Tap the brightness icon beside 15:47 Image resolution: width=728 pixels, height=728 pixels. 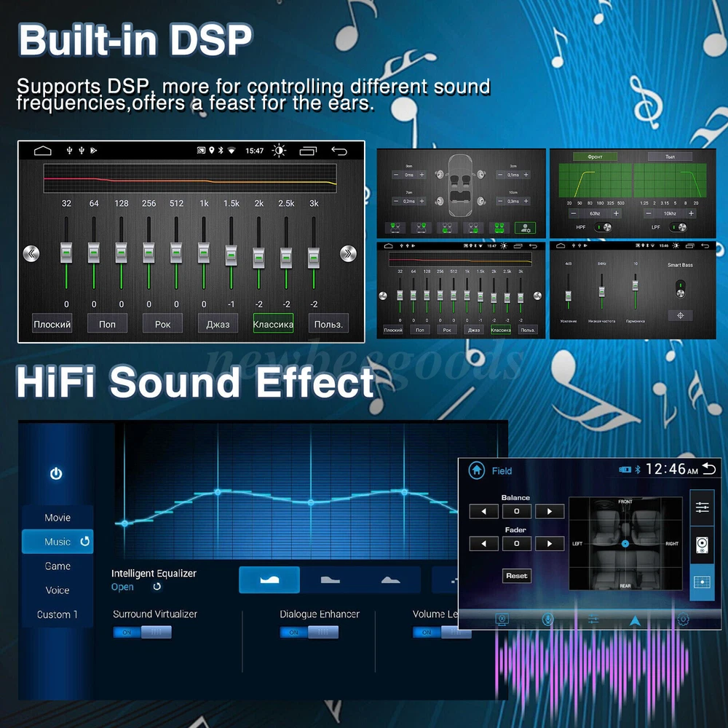point(279,151)
